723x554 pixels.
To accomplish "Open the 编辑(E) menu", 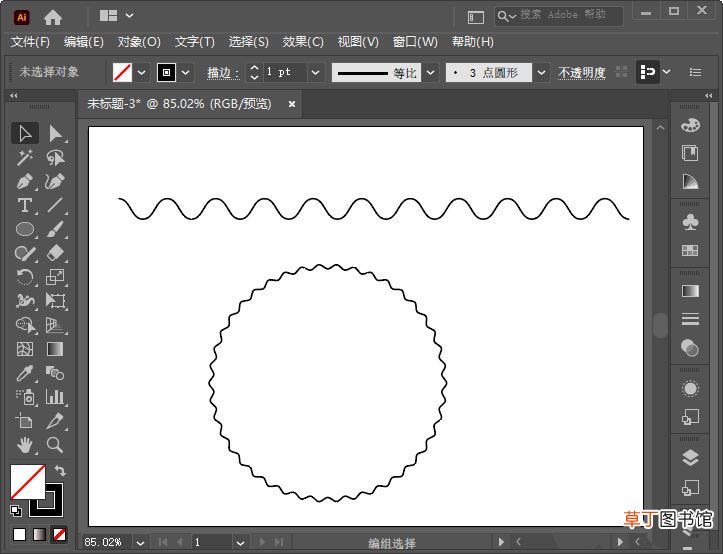I will point(83,42).
